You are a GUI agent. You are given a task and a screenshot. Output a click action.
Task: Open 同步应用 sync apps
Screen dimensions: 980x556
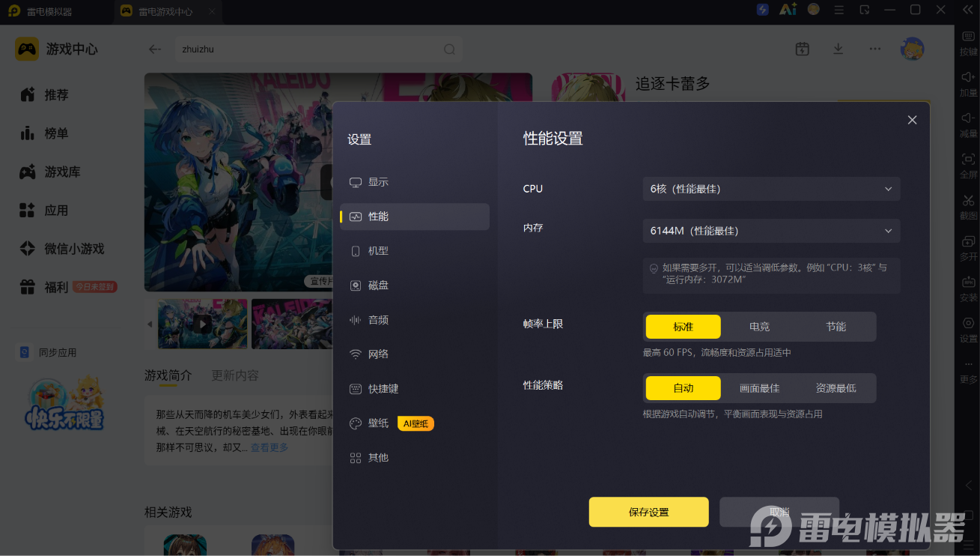48,352
